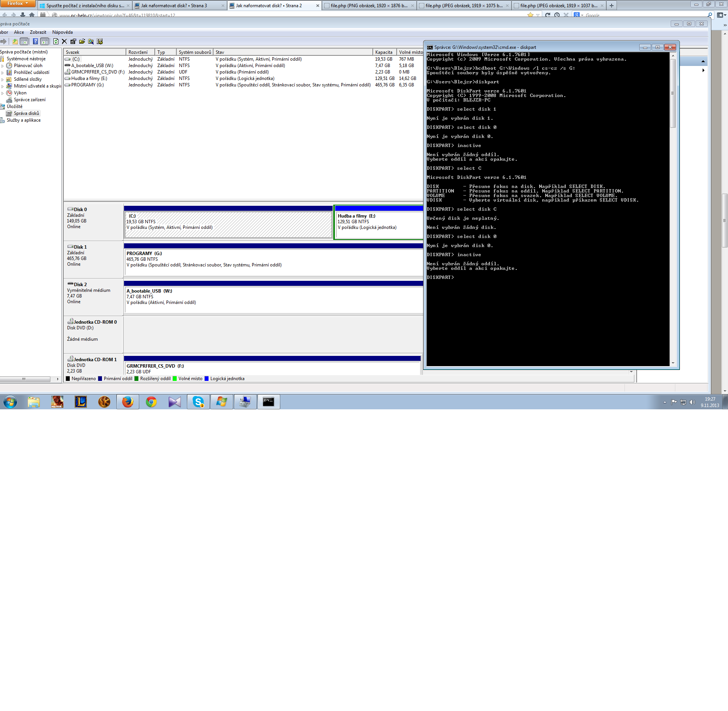Open Properties via the toolbar icon
This screenshot has width=728, height=711.
[73, 41]
